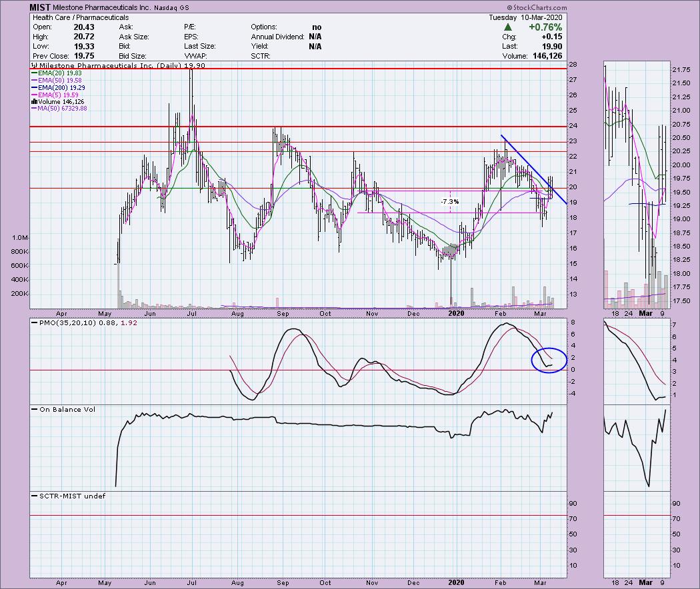The height and width of the screenshot is (589, 700).
Task: Click the Low value 19.33
Action: (x=84, y=47)
